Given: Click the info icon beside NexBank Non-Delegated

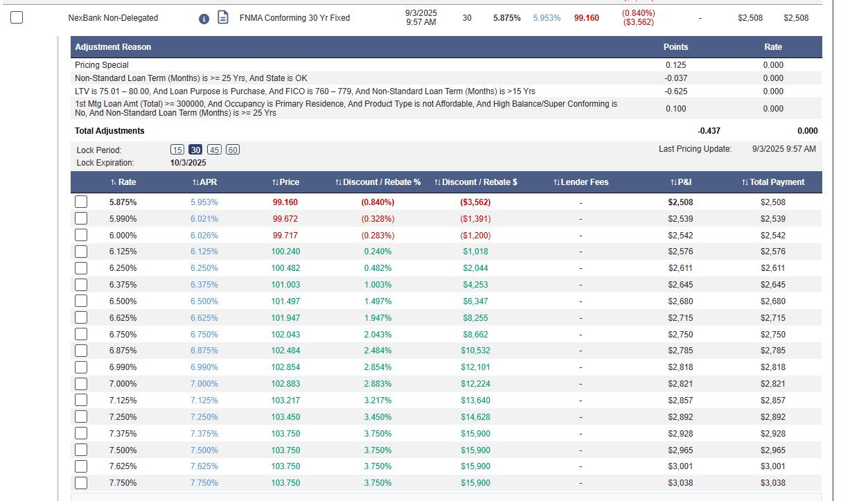Looking at the screenshot, I should [204, 19].
